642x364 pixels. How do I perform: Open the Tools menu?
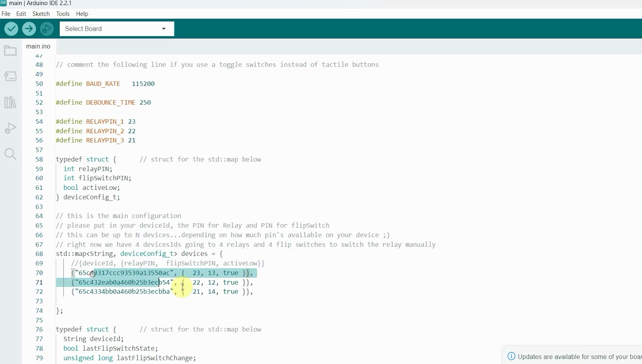63,14
